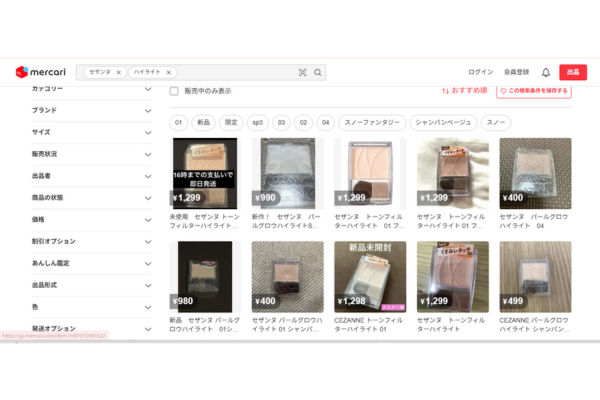
Task: Select the シャンパンベージュ keyword chip
Action: click(443, 122)
